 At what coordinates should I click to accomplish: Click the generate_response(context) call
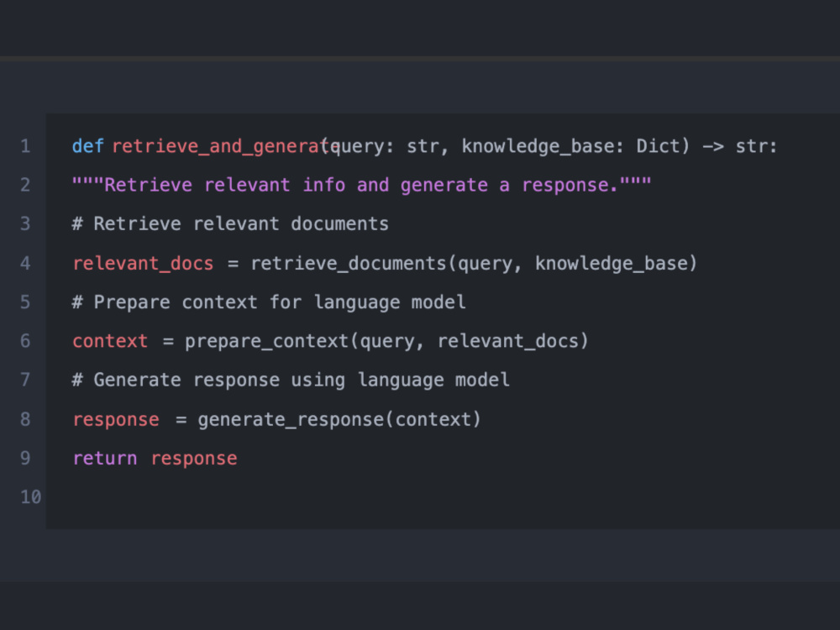click(339, 419)
